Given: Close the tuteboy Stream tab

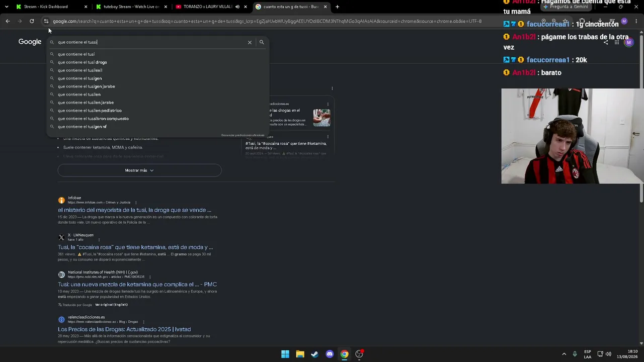Looking at the screenshot, I should coord(166,7).
